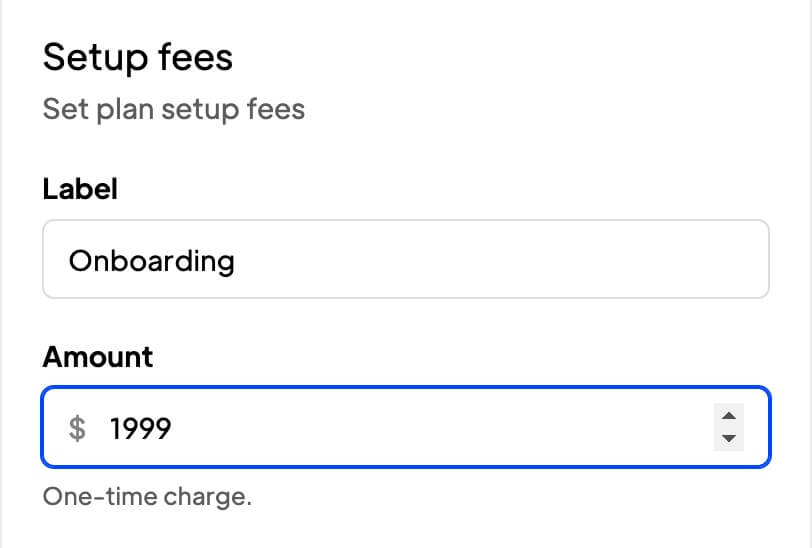Click the "Amount" field caption
This screenshot has width=812, height=548.
98,357
